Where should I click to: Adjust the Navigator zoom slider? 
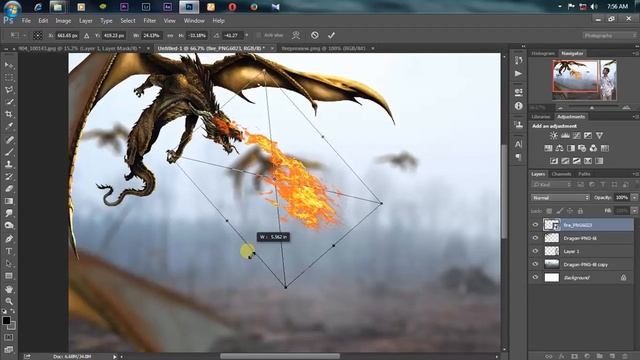592,108
